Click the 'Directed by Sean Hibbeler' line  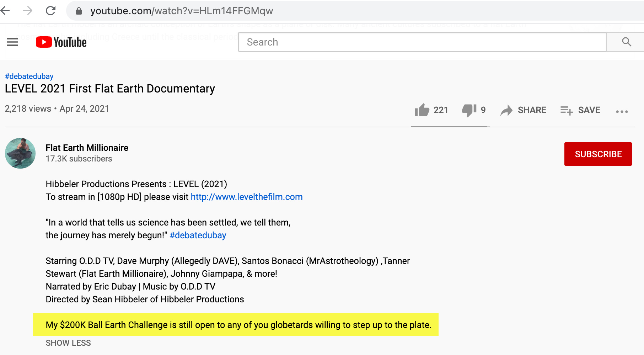(145, 299)
